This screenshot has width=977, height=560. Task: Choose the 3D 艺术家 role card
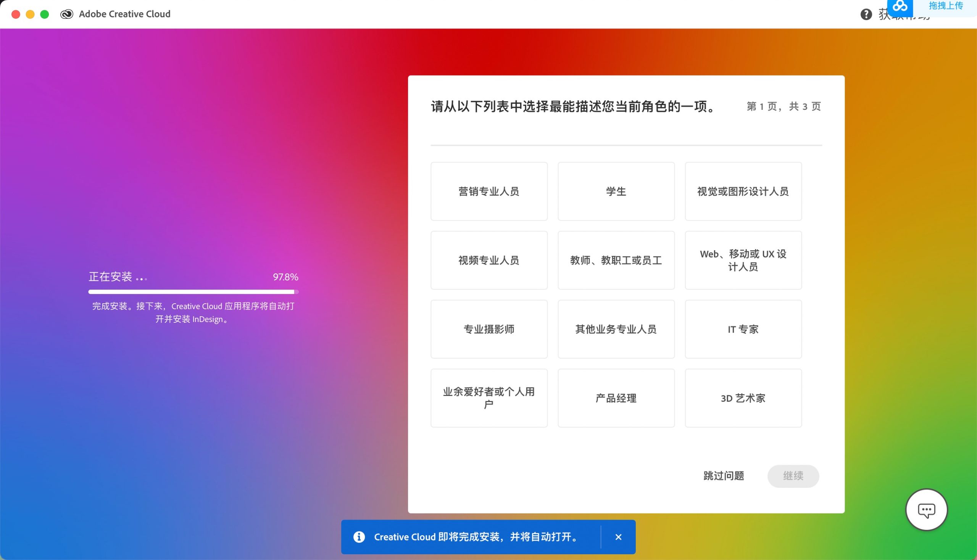pos(743,398)
